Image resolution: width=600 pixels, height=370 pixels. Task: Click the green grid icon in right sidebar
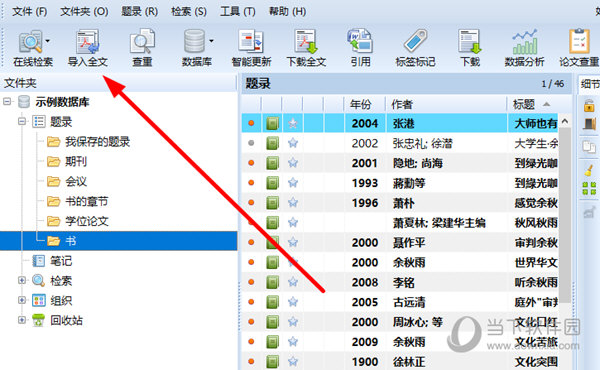tap(589, 188)
